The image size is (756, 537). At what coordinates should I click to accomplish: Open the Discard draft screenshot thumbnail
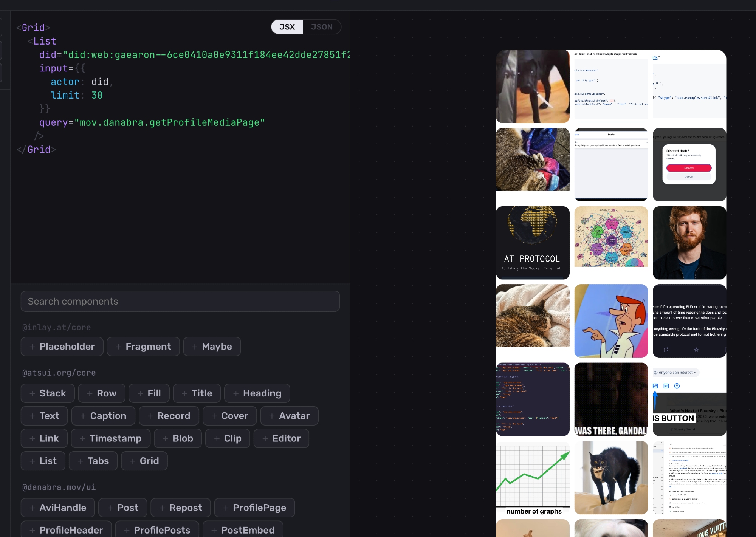click(689, 164)
